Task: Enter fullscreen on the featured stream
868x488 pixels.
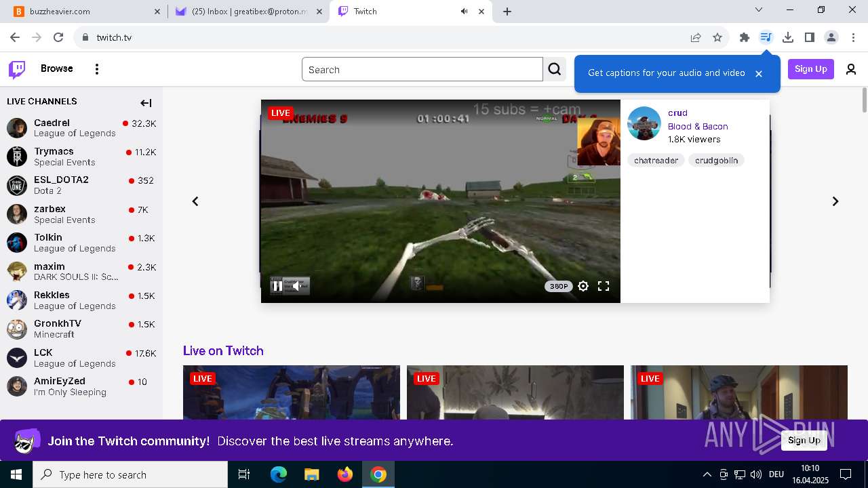Action: tap(604, 286)
